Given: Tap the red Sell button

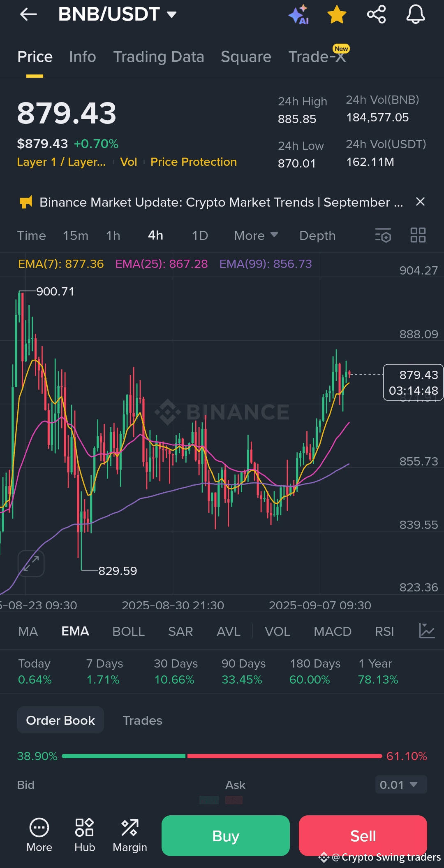Looking at the screenshot, I should (363, 836).
